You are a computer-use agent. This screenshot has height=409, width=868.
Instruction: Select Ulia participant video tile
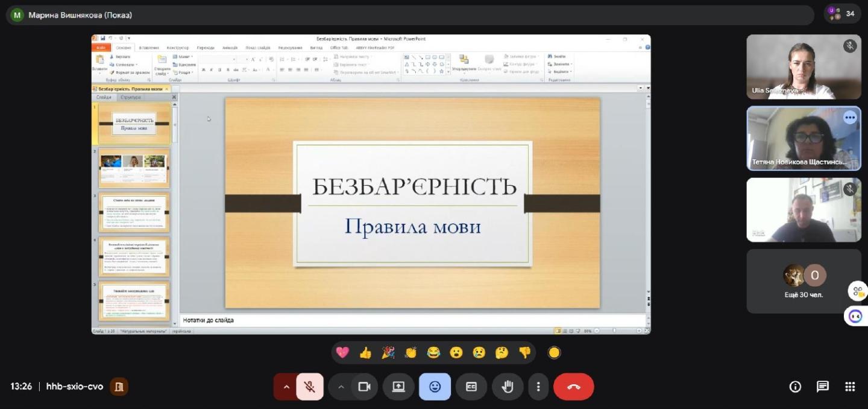pos(804,66)
